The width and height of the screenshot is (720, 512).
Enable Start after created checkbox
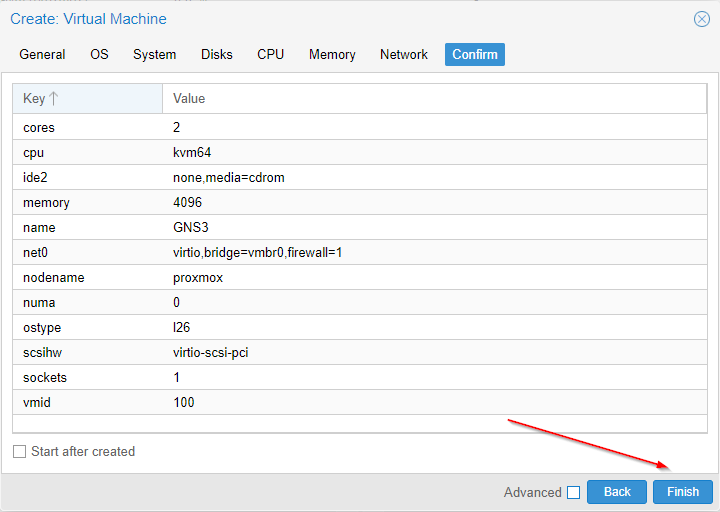[x=19, y=452]
